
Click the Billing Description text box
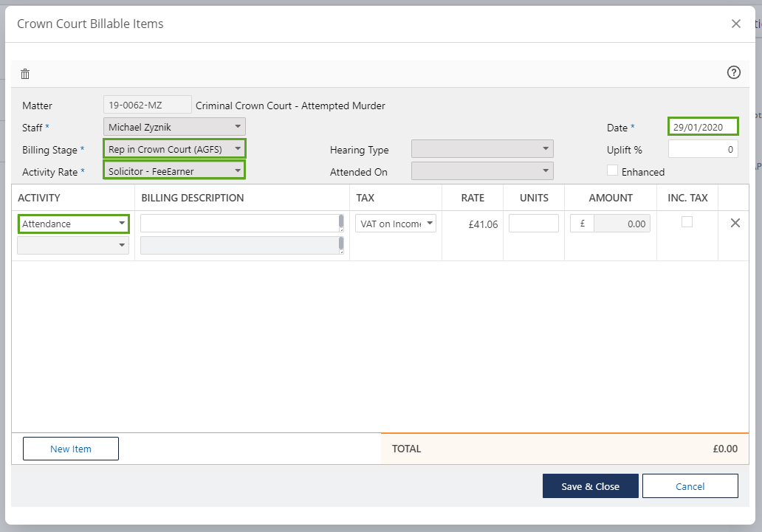(x=240, y=224)
